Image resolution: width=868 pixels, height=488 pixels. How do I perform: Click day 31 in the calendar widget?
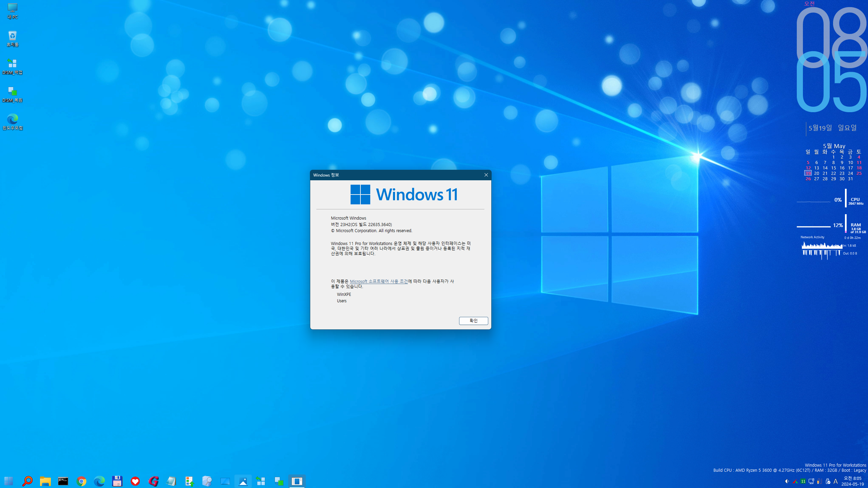click(x=850, y=179)
